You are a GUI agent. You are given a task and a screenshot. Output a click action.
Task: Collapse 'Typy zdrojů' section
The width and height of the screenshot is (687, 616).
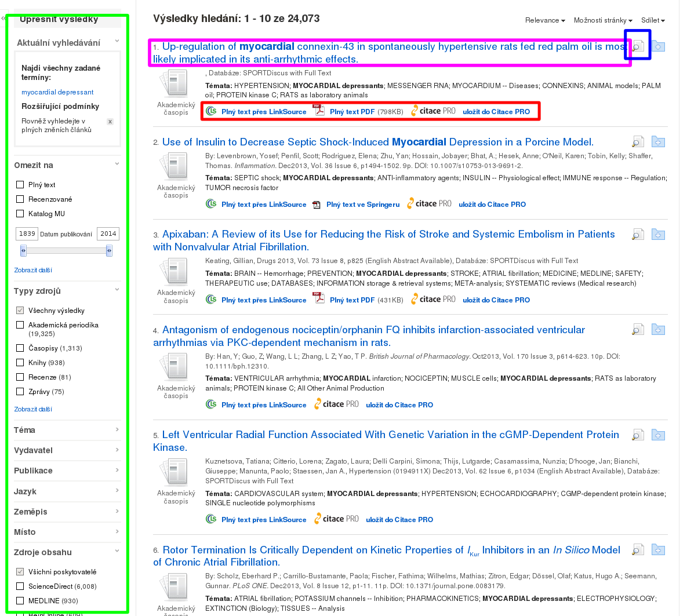(x=117, y=289)
